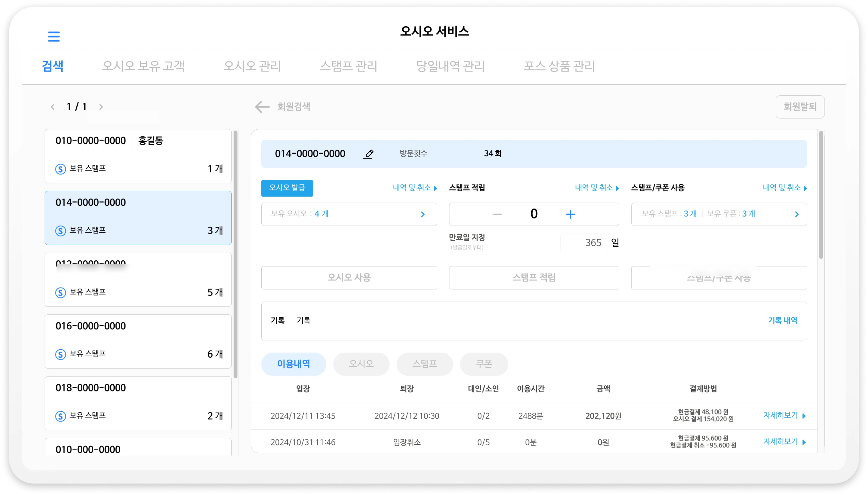Screen dimensions: 868x495
Task: Click the 회원탈퇴 button
Action: [x=799, y=107]
